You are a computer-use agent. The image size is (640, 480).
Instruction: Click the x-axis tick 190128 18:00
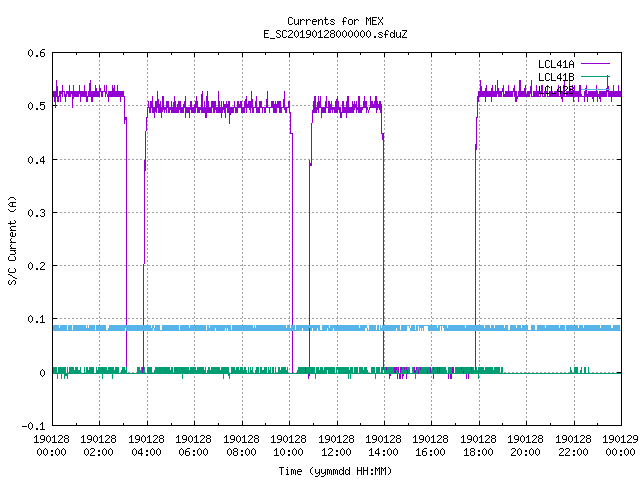coord(478,446)
